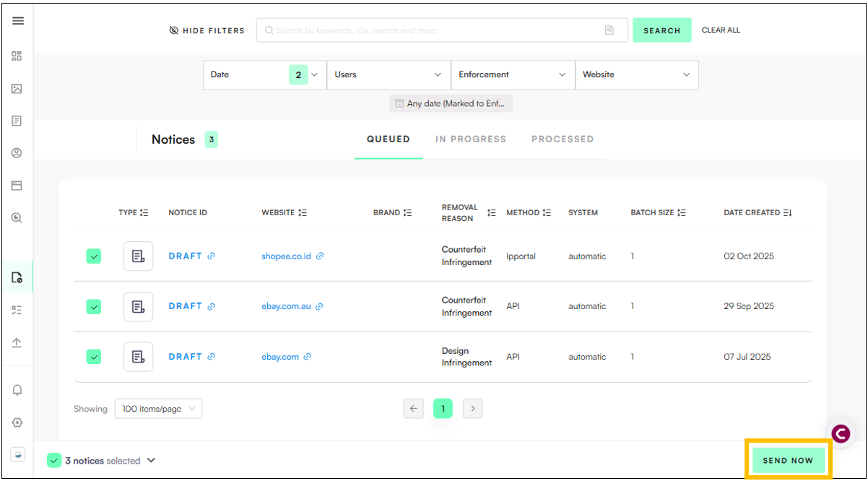
Task: Go to the next page arrow
Action: tap(472, 409)
